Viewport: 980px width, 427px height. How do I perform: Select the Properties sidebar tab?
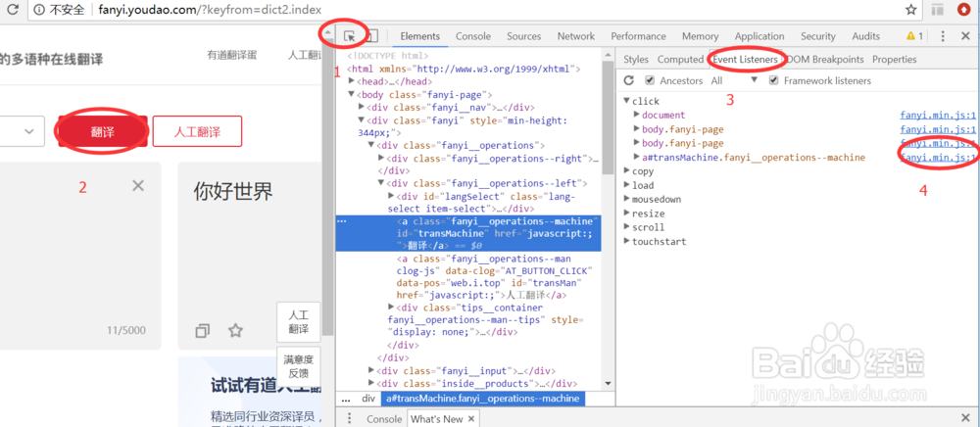coord(895,60)
